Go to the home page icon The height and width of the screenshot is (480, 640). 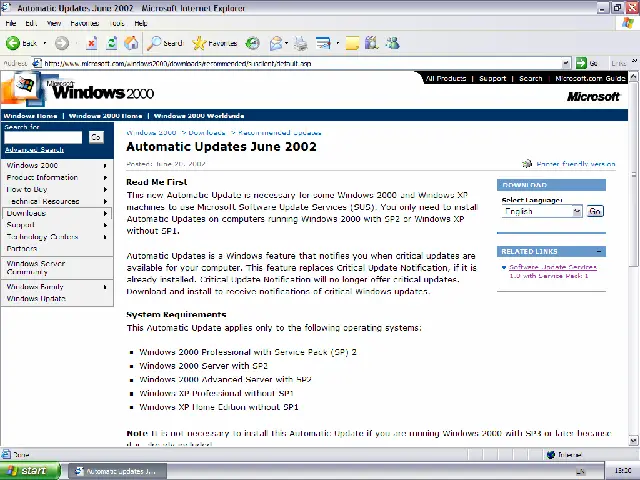131,43
